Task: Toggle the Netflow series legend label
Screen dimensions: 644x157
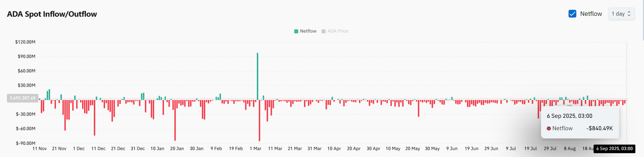Action: 308,31
